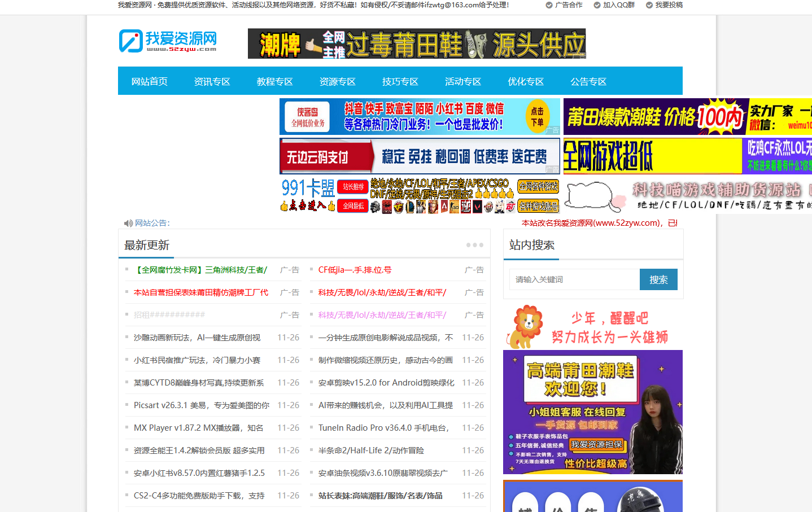
Task: Open article 资源全能王1.4.2解锁会员版
Action: pyautogui.click(x=199, y=450)
